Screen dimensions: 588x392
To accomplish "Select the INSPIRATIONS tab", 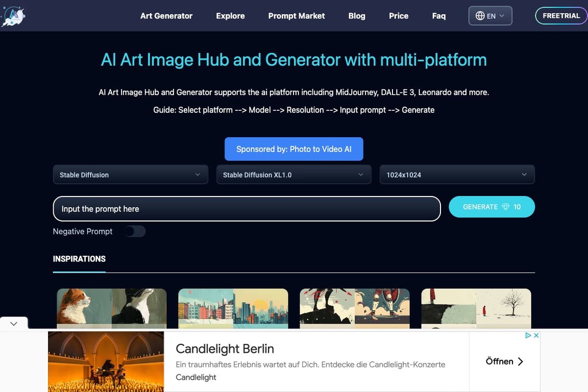I will 79,259.
